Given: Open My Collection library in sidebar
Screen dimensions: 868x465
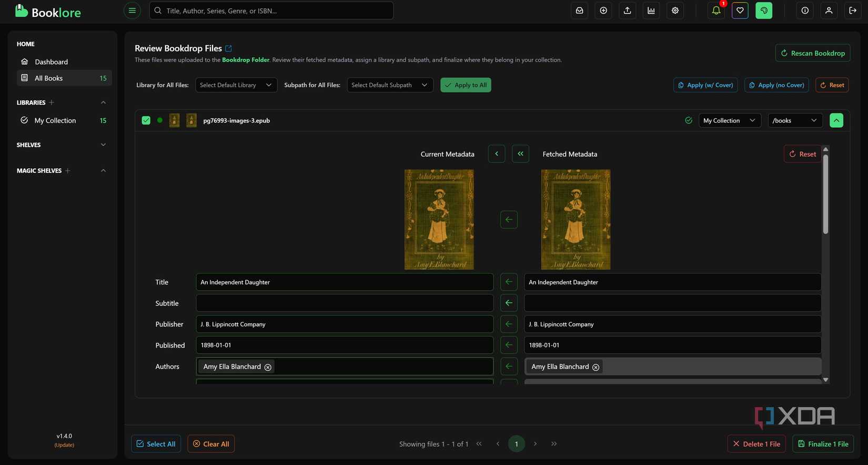Looking at the screenshot, I should coord(64,120).
